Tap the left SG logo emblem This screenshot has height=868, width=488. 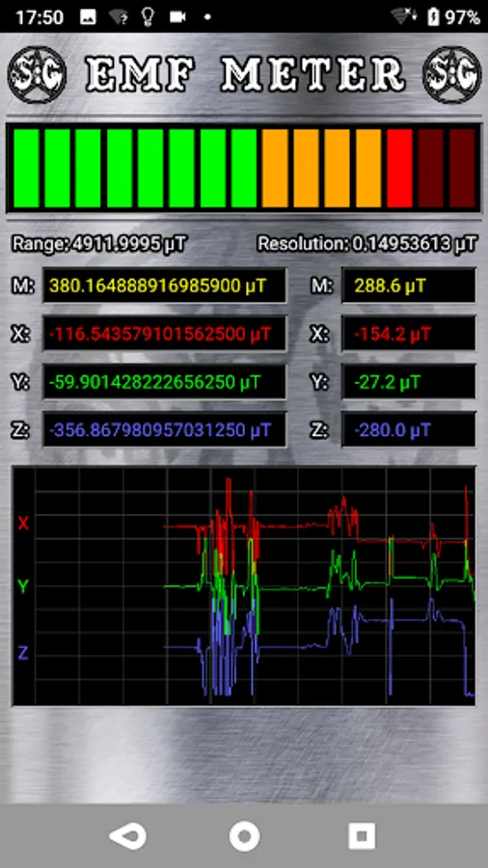click(37, 74)
